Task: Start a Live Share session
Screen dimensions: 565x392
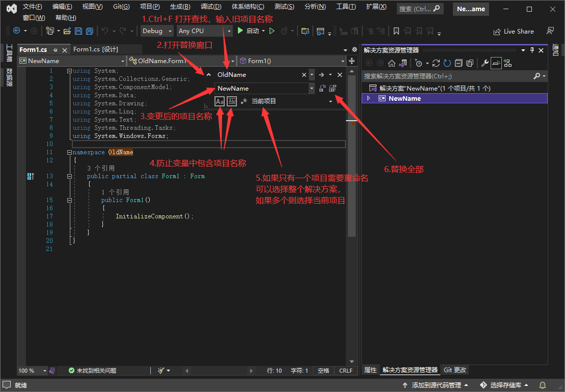Action: click(514, 31)
